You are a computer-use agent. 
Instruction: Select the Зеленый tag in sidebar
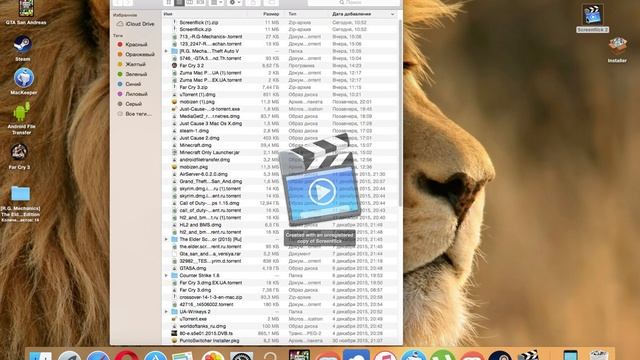(x=132, y=74)
